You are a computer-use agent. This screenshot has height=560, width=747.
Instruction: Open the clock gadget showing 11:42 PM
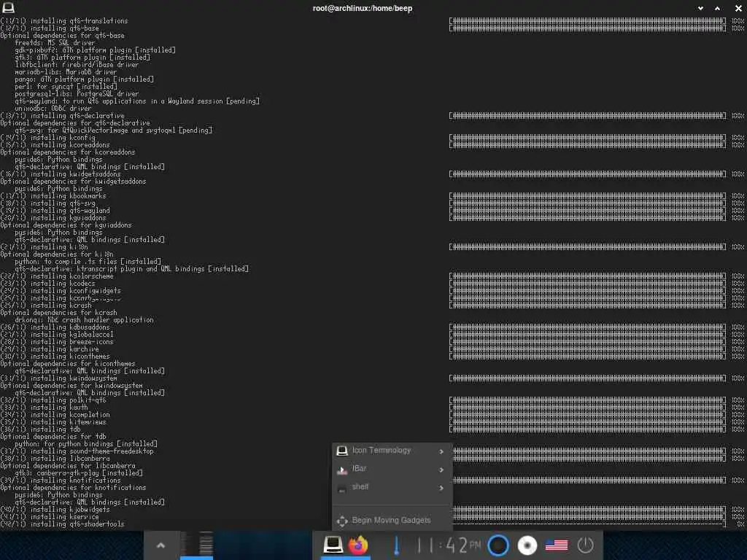[x=449, y=545]
